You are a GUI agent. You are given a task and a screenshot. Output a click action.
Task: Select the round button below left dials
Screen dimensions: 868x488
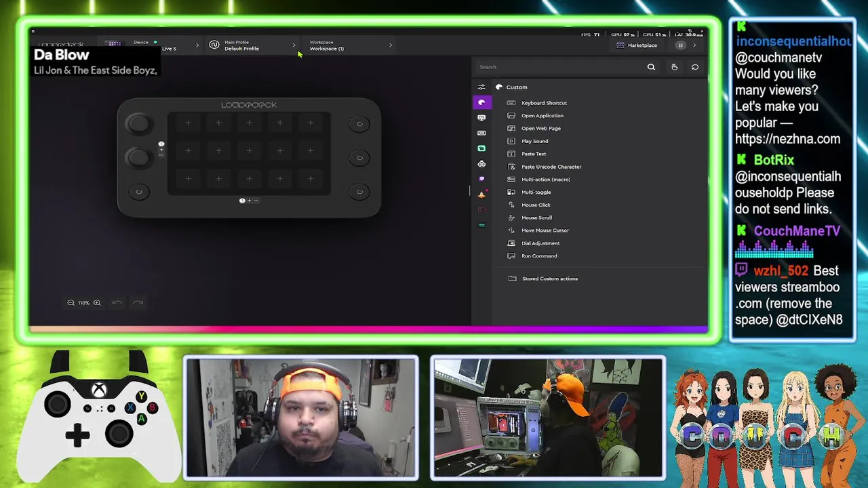click(139, 192)
